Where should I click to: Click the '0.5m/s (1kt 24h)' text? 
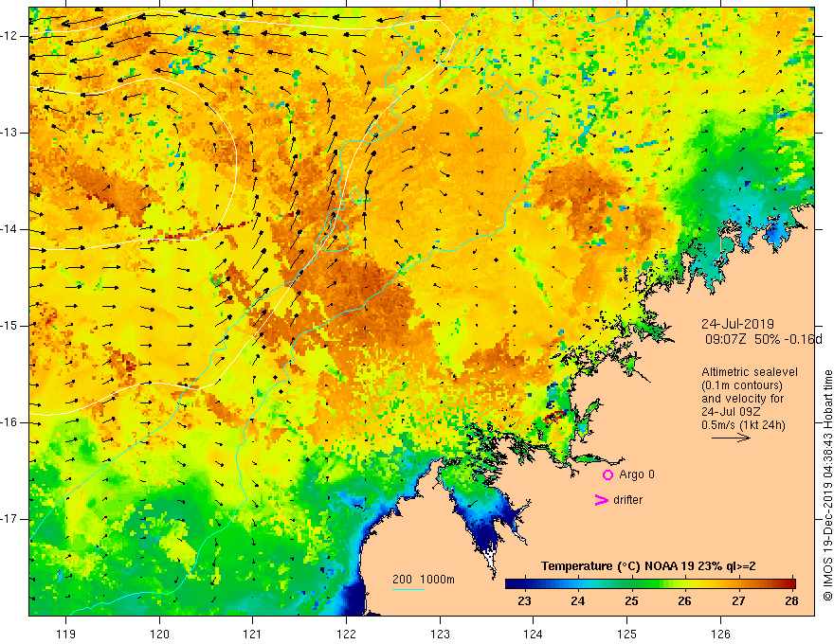[x=743, y=424]
